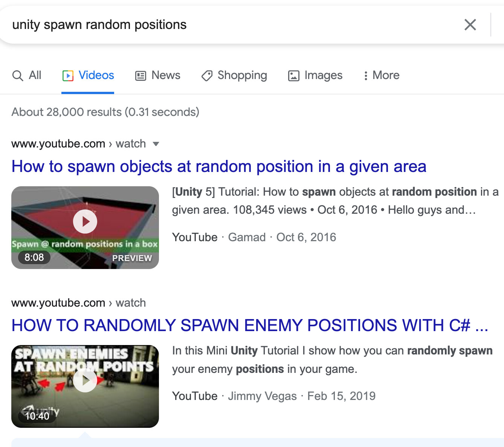Click the Jimmy Vegas channel name

[x=262, y=396]
